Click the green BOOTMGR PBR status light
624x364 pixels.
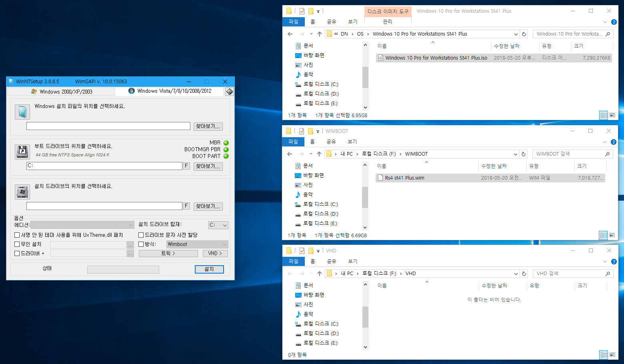(x=226, y=150)
